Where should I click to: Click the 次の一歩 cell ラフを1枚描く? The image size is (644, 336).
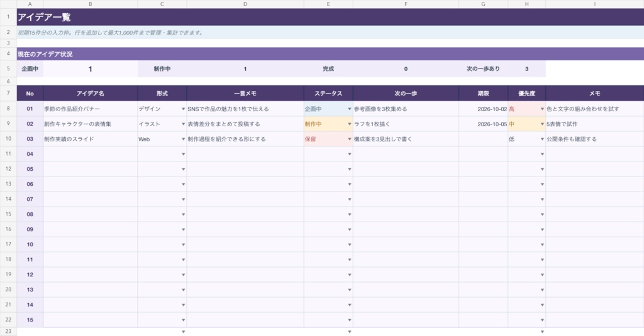[406, 124]
